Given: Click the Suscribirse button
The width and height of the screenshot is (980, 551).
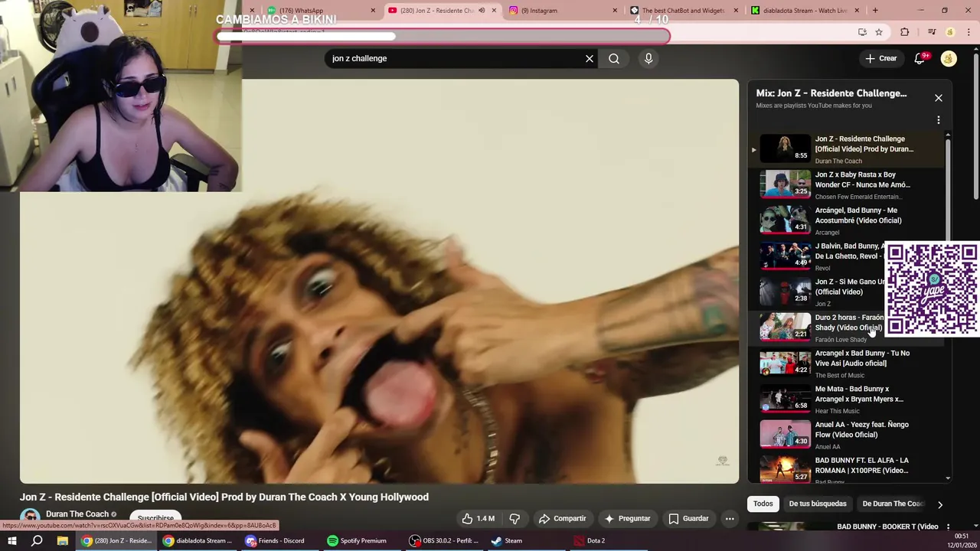Looking at the screenshot, I should click(155, 518).
